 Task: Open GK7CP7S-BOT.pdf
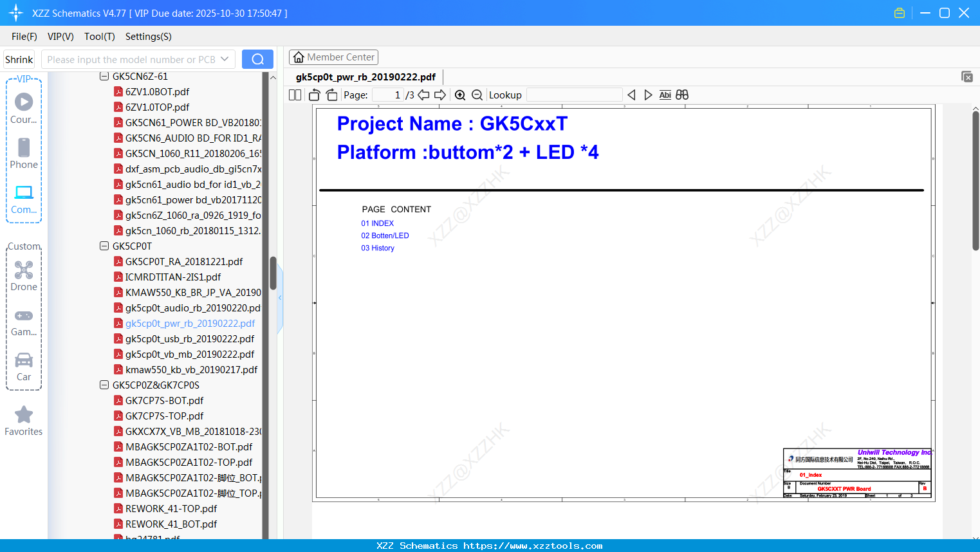[x=164, y=401]
